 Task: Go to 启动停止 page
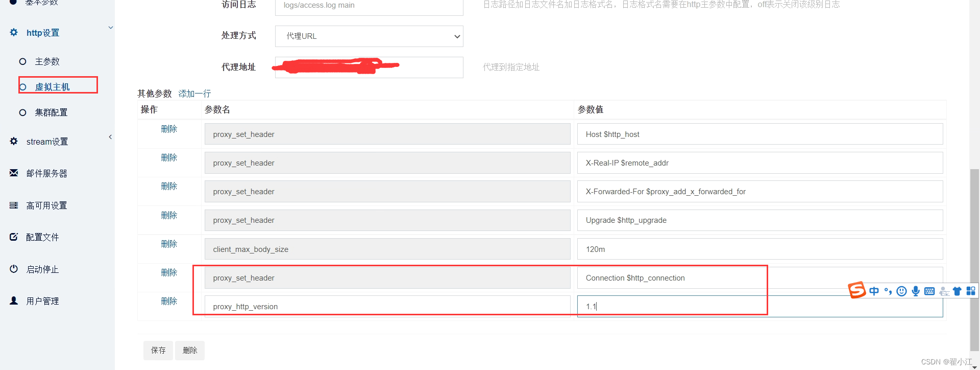point(42,269)
